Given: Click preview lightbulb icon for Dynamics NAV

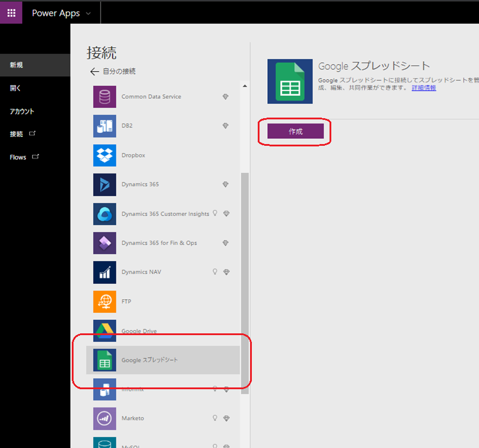Looking at the screenshot, I should [x=215, y=272].
